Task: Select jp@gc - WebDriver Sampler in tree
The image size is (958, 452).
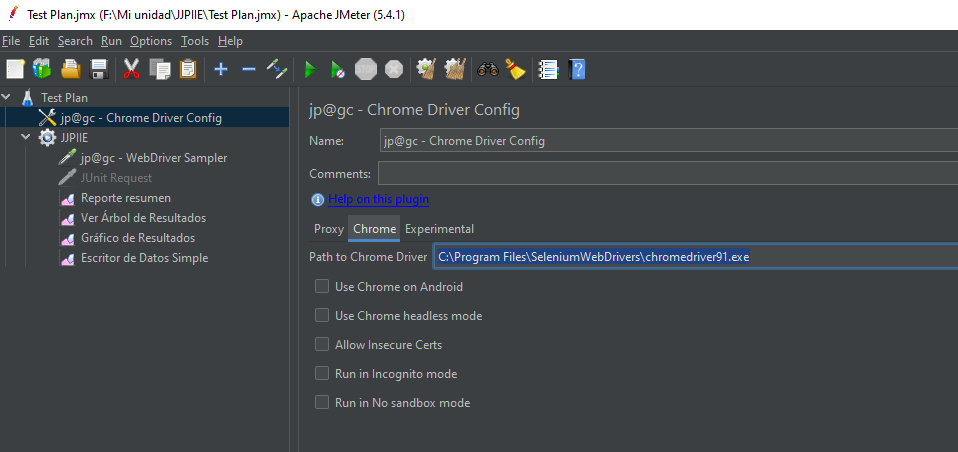Action: pyautogui.click(x=154, y=158)
